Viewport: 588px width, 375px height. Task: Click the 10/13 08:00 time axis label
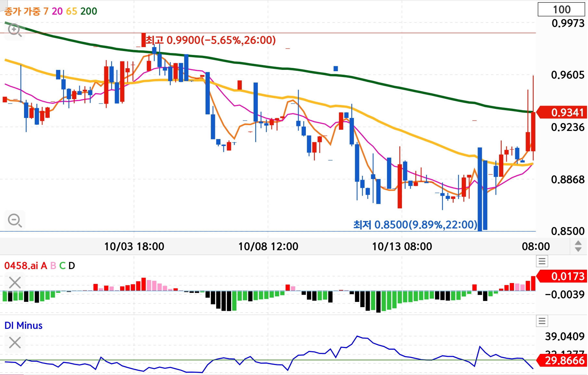point(402,246)
